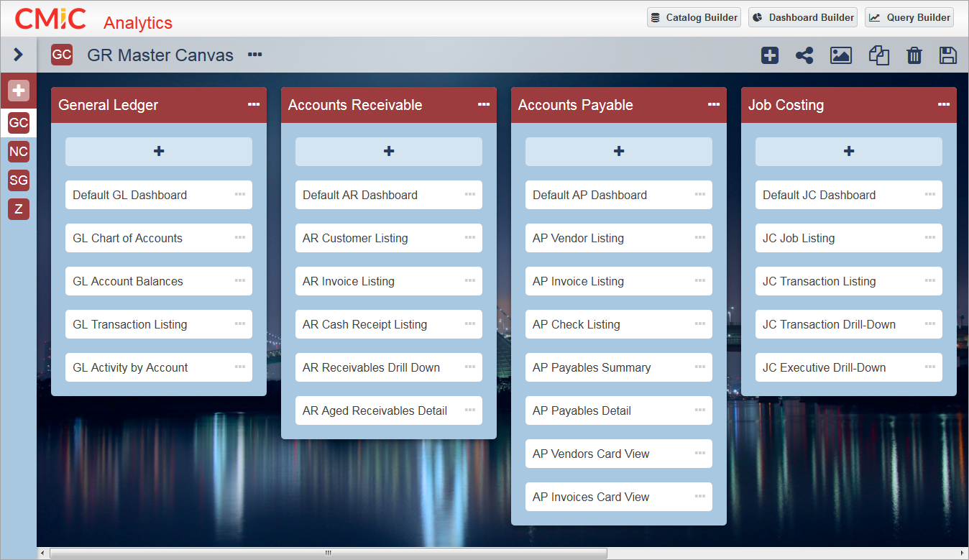Click the horizontal scrollbar right arrow
Screen dimensions: 969x560
point(963,554)
